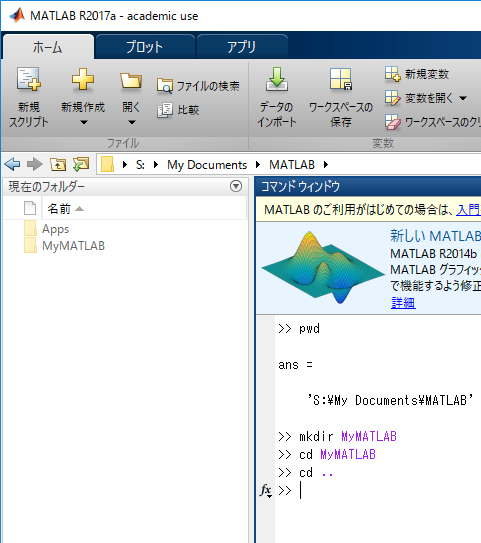Click the 'S:¥My Documents¥MATLAB' output text
481x543 pixels.
point(390,400)
